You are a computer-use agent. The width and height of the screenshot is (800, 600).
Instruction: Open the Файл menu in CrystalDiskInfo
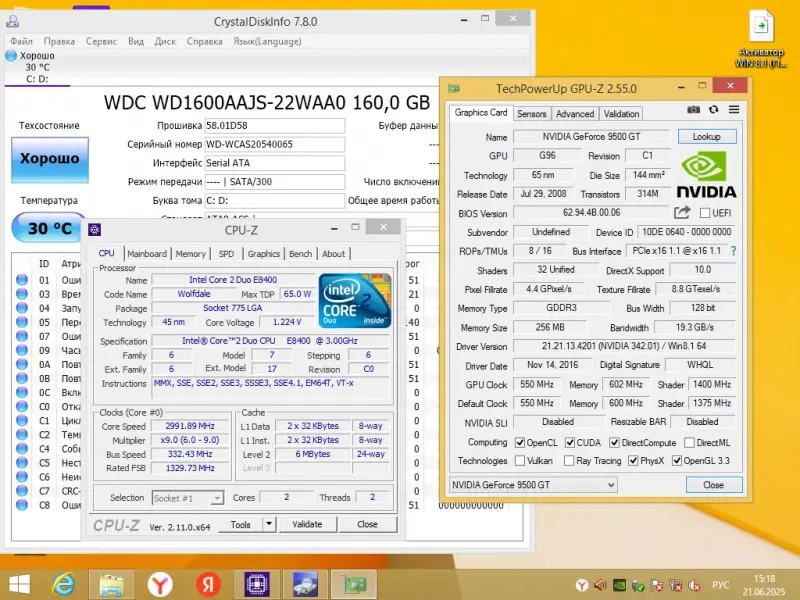pos(21,41)
